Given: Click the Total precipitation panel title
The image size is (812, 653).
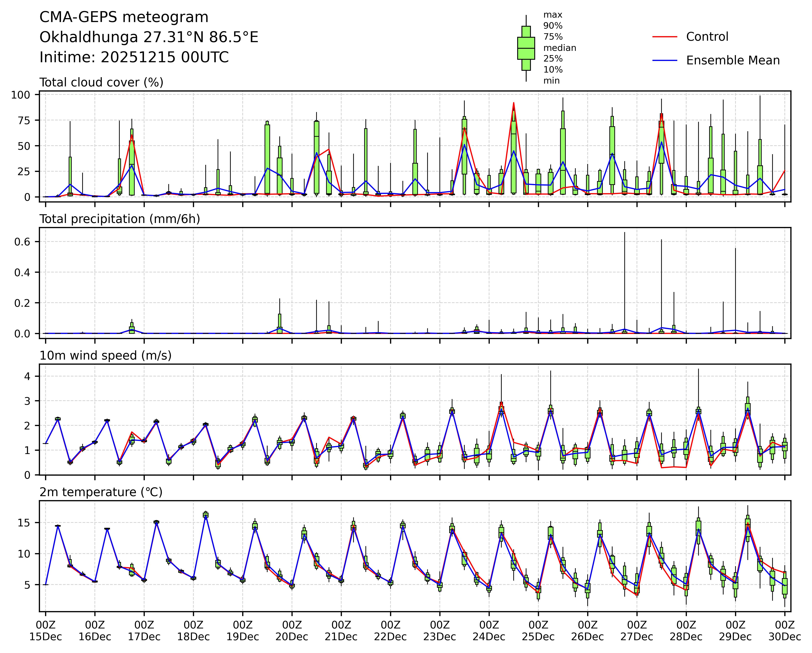Looking at the screenshot, I should coord(119,219).
